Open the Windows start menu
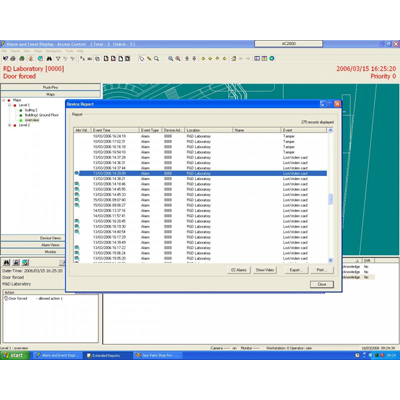This screenshot has height=400, width=400. point(15,355)
